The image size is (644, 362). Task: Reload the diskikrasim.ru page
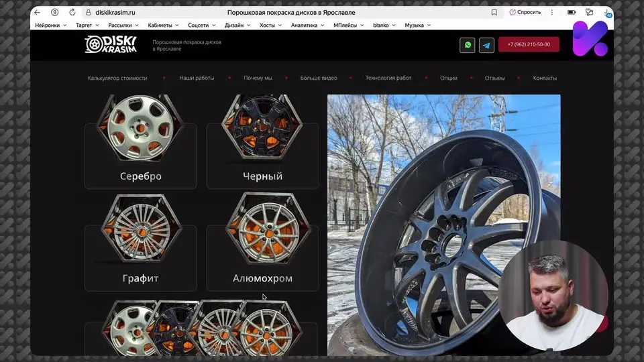(72, 12)
